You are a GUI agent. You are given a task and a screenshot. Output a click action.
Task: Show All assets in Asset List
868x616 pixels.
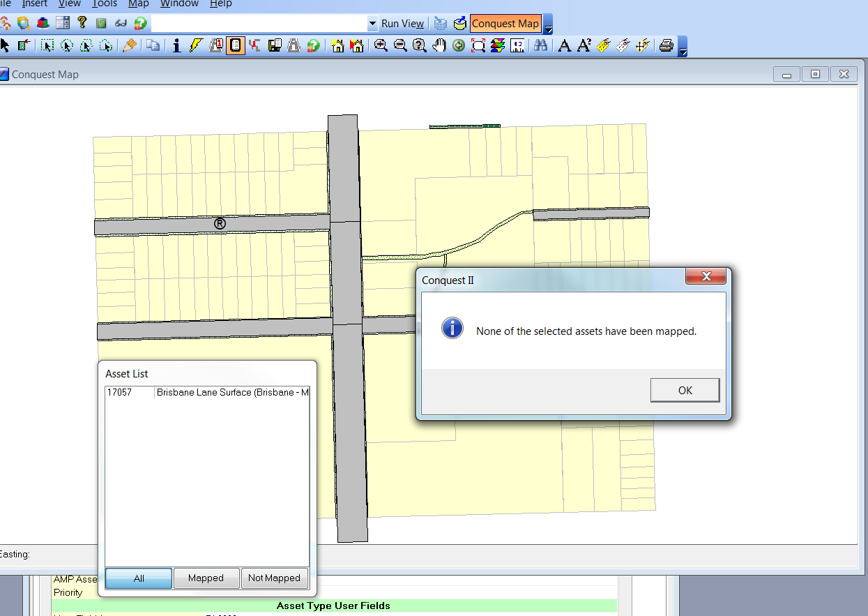(x=139, y=578)
